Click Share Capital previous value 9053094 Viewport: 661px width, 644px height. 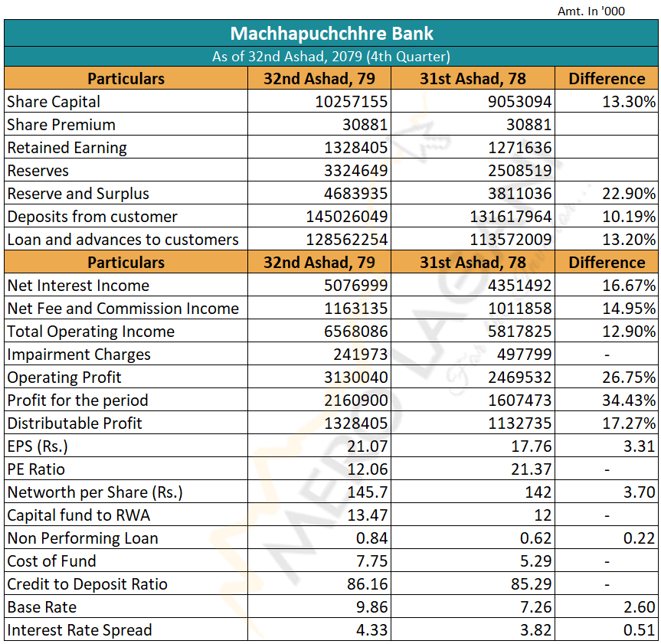[519, 102]
